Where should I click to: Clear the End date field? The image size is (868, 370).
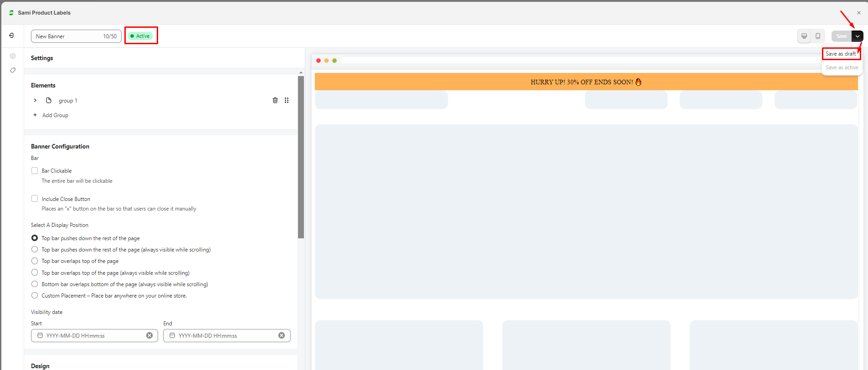282,335
